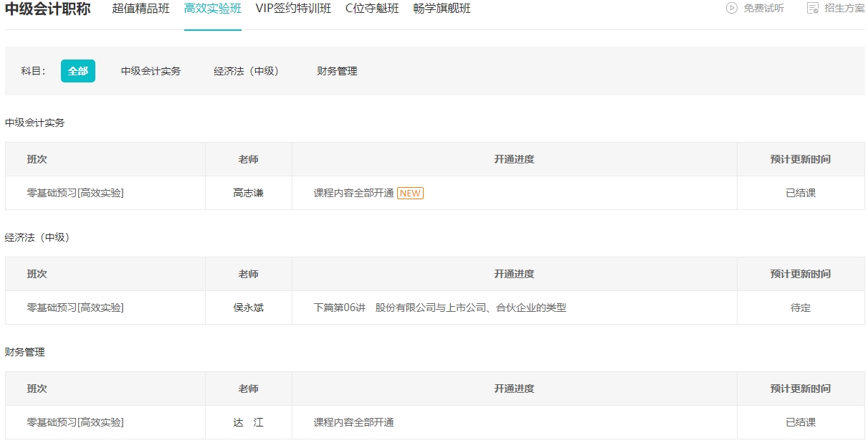Click teacher name 侯永斌

point(248,308)
